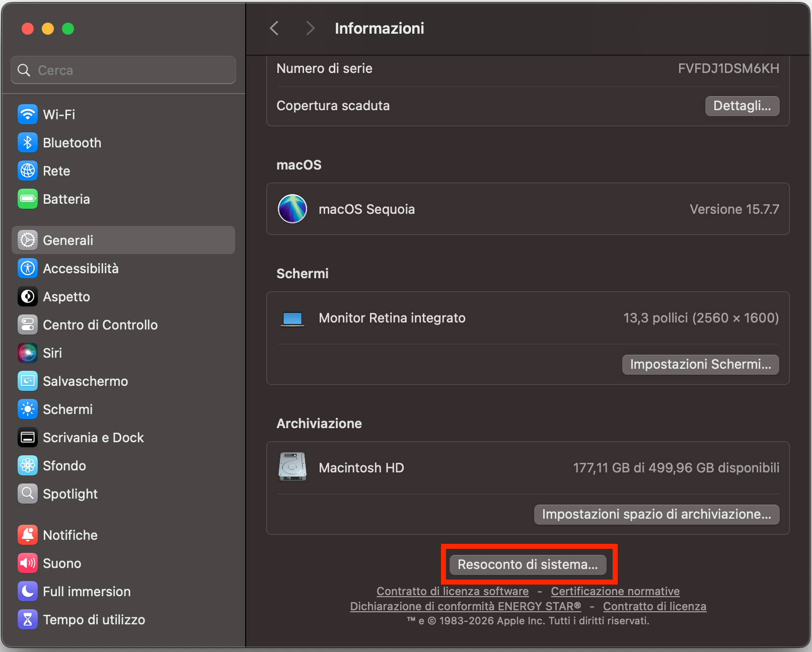Click the Versione 15.7.7 text
This screenshot has width=812, height=652.
(x=734, y=209)
